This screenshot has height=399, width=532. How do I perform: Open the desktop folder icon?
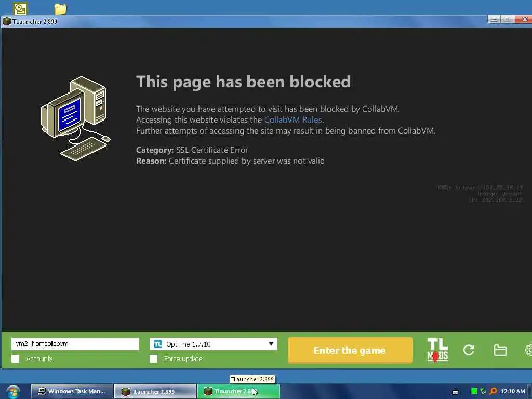pyautogui.click(x=60, y=9)
